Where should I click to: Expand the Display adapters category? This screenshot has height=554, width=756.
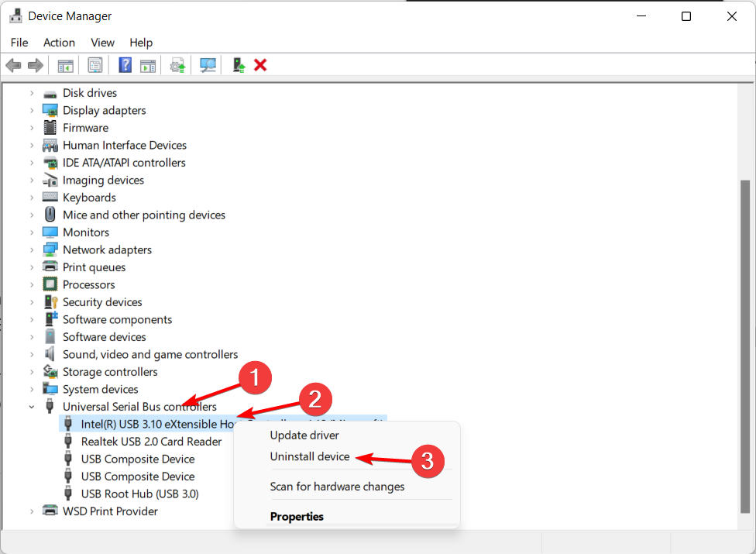(32, 111)
